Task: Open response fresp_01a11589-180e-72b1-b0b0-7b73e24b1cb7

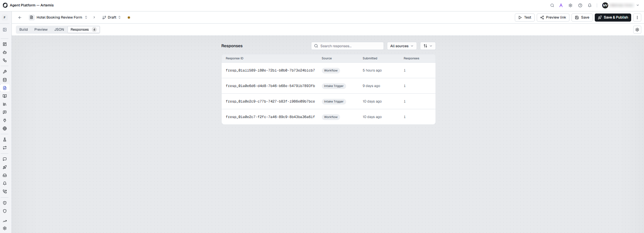Action: (329, 70)
